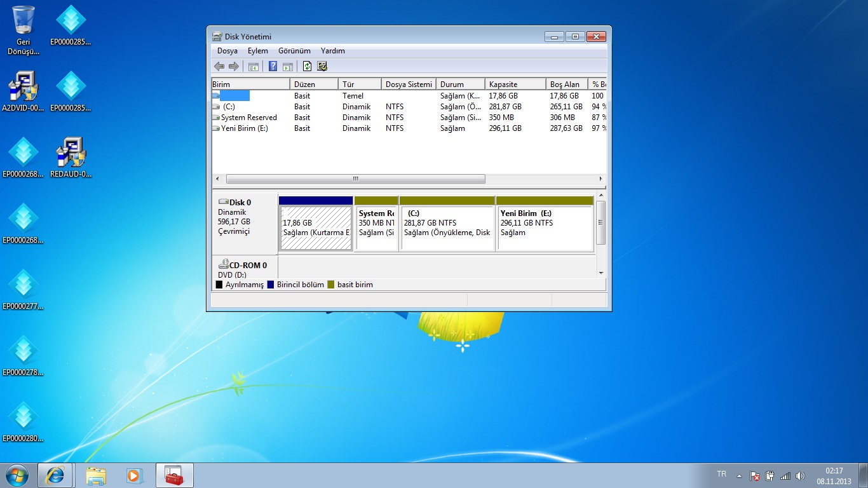This screenshot has width=868, height=488.
Task: Click the power plug tray icon
Action: (770, 475)
